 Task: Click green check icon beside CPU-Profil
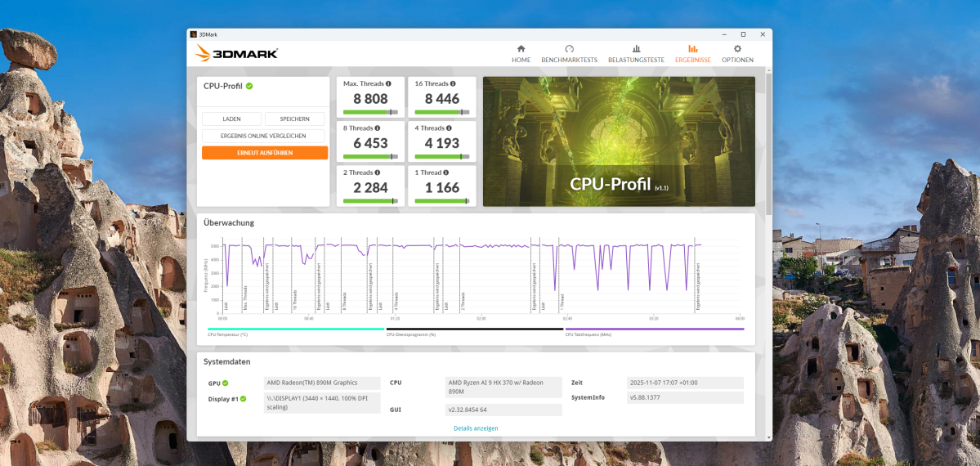pos(249,87)
